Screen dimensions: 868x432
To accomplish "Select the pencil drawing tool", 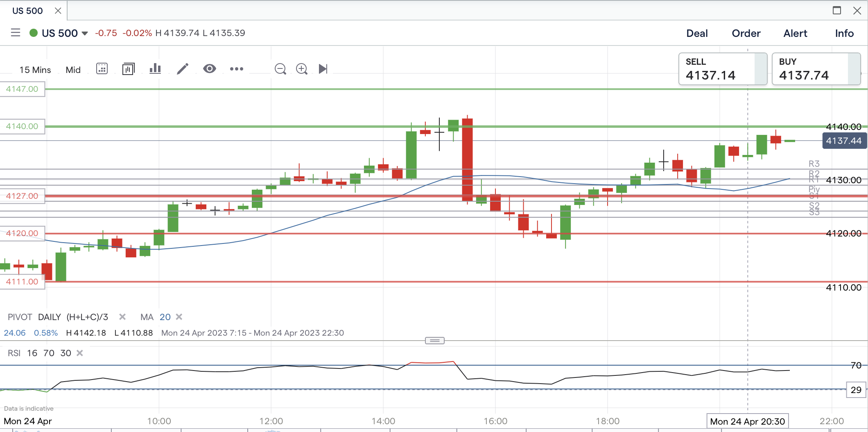I will coord(183,69).
